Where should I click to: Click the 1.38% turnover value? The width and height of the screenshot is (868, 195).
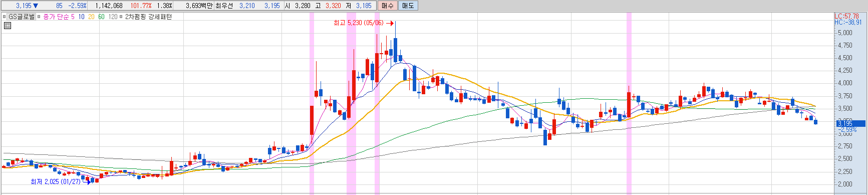(164, 6)
